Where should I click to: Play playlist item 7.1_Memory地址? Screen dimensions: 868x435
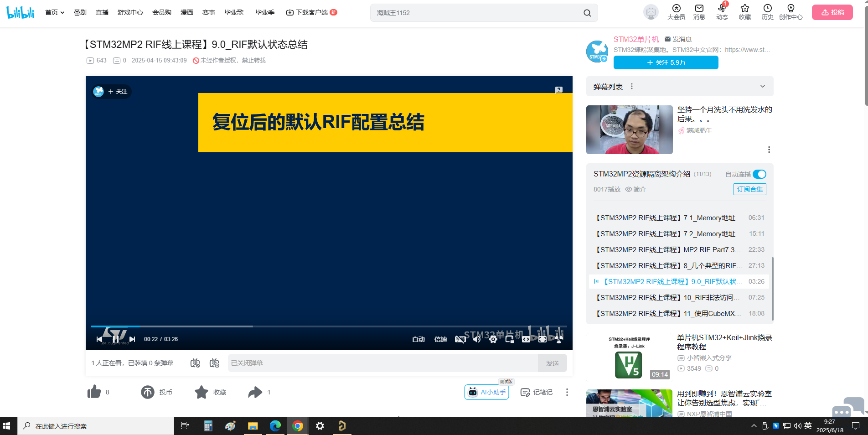pos(679,218)
